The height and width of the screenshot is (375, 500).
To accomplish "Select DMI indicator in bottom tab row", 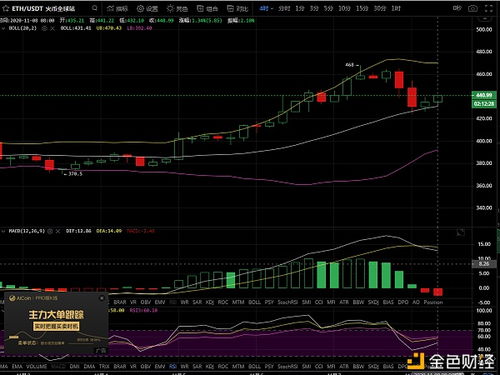I will [x=75, y=366].
